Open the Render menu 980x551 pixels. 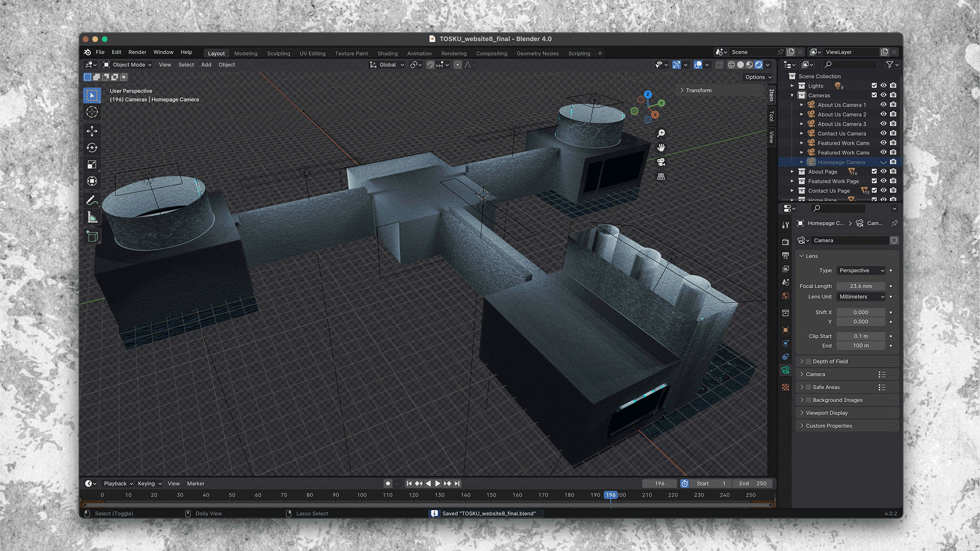[137, 52]
